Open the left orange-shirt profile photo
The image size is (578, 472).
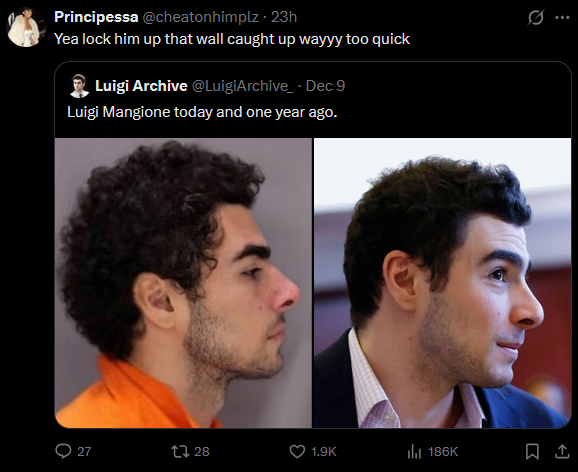tap(183, 283)
